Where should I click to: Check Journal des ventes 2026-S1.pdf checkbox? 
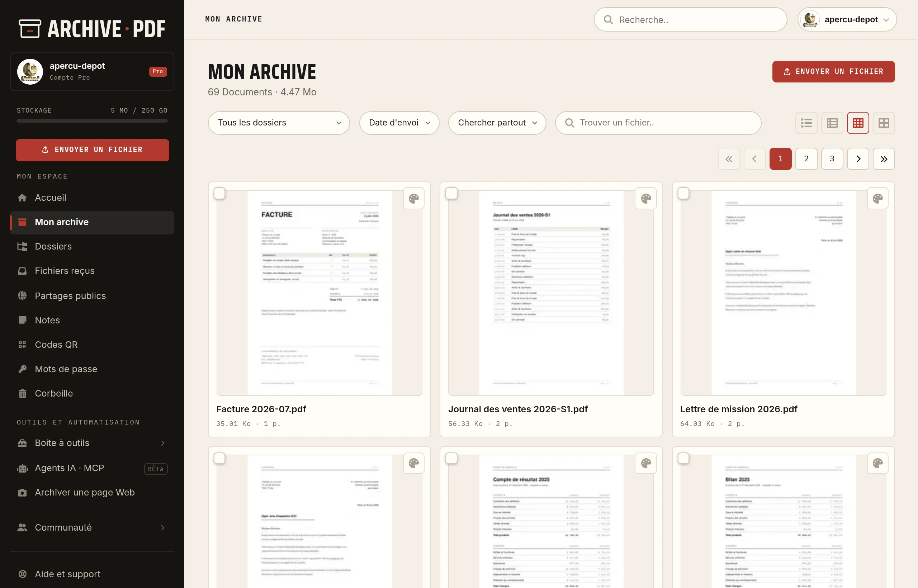coord(451,193)
